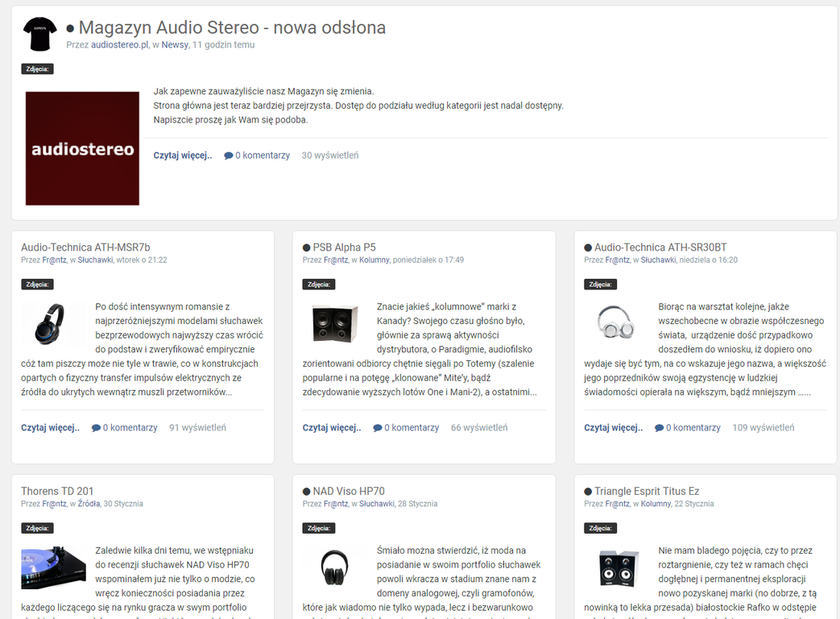The width and height of the screenshot is (840, 619).
Task: Click Zdjęcia badge in NAD Viso HP70 card
Action: [319, 529]
